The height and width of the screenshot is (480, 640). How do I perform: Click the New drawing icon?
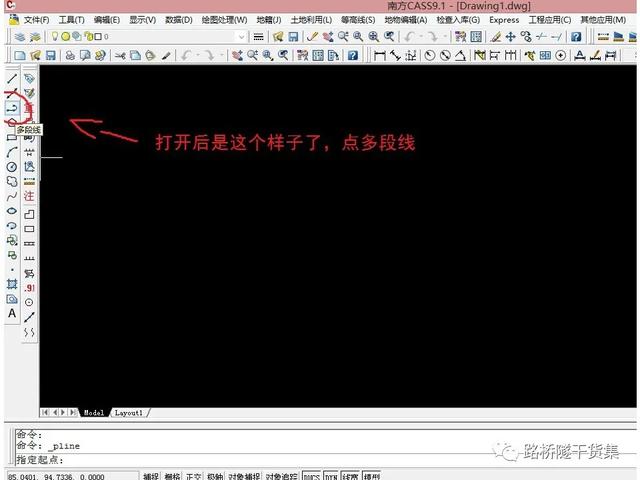[20, 55]
